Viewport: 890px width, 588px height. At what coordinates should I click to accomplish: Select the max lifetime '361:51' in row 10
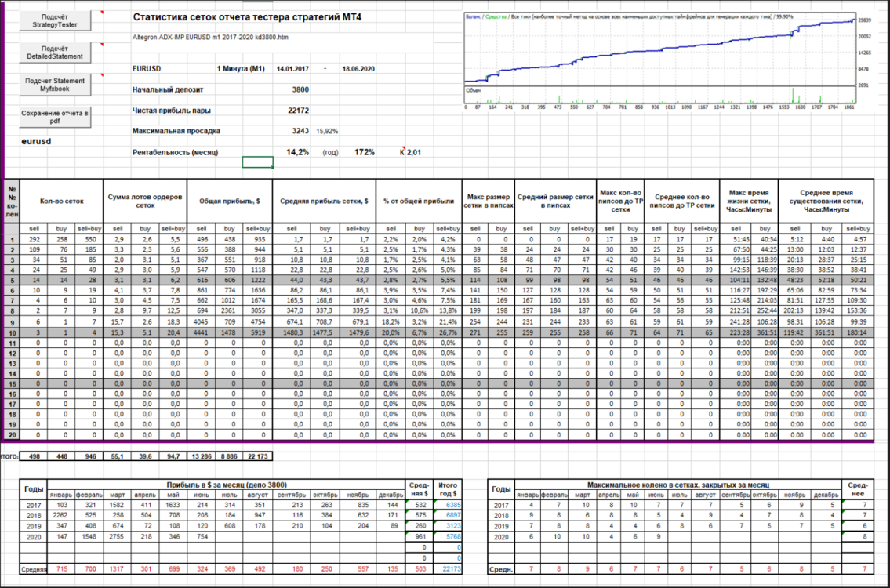coord(764,332)
